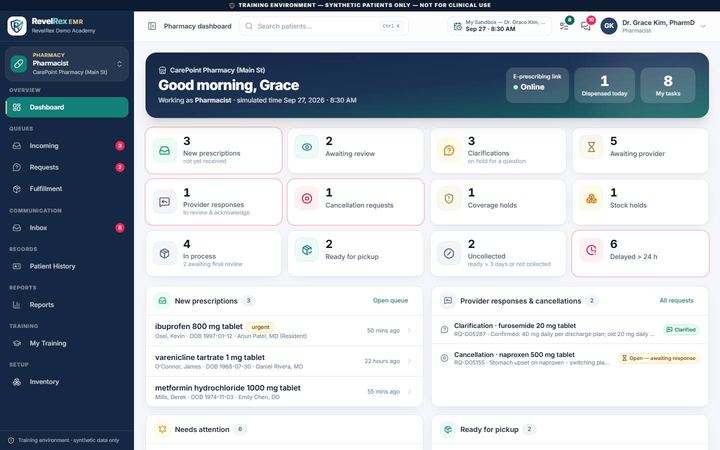Image resolution: width=720 pixels, height=450 pixels.
Task: Click the Awaiting provider hourglass icon
Action: click(591, 147)
